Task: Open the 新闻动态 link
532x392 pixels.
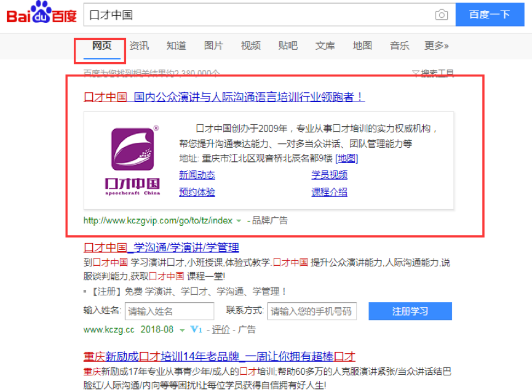Action: [197, 175]
